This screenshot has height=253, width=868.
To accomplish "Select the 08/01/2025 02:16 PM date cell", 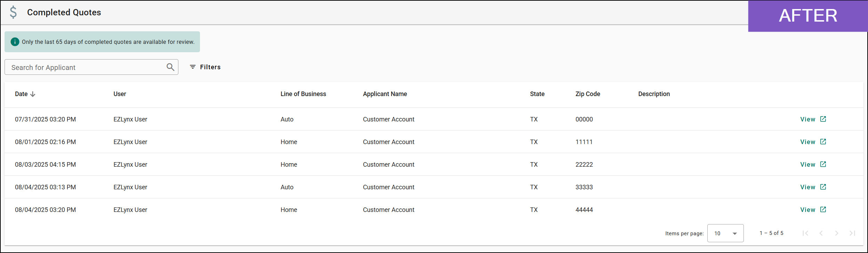I will [45, 142].
